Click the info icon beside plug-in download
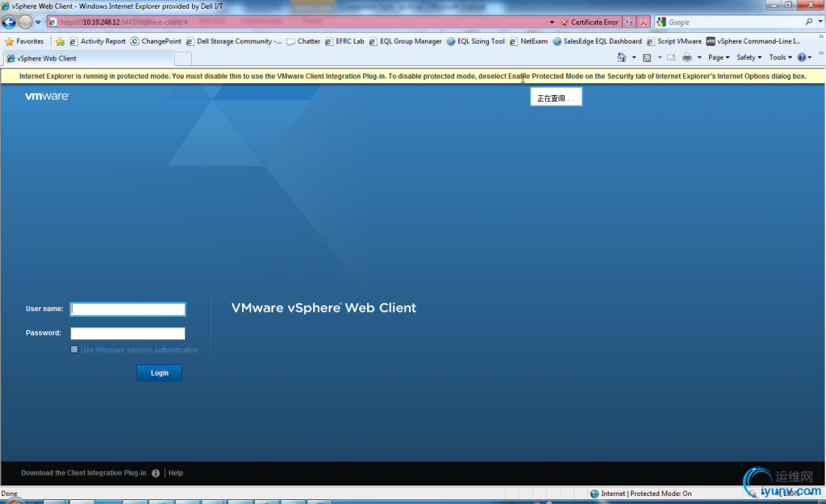826x504 pixels. [156, 473]
